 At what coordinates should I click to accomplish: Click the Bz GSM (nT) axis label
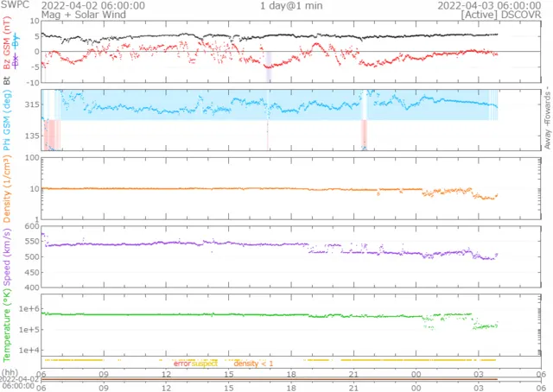tap(7, 47)
